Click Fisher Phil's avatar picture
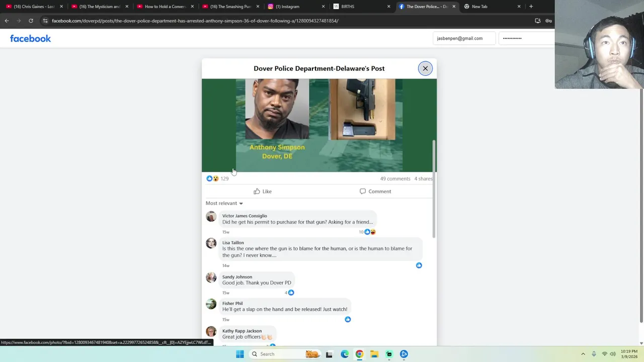 pos(211,304)
